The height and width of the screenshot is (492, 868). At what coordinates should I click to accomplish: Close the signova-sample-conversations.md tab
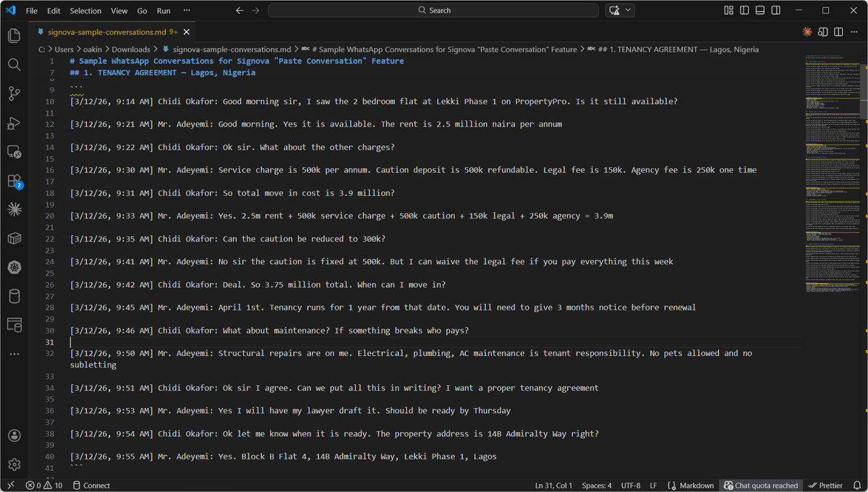187,32
